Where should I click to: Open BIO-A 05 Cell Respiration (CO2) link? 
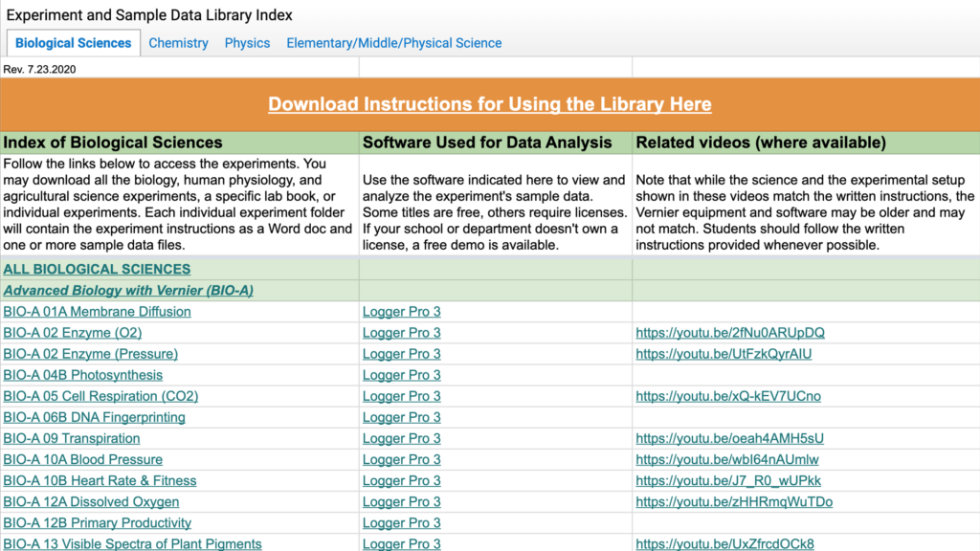(x=100, y=396)
